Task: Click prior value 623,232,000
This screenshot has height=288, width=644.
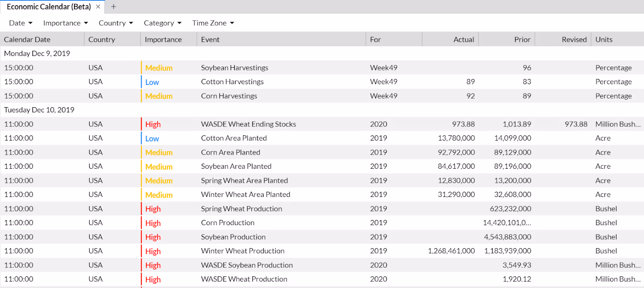Action: pyautogui.click(x=510, y=209)
